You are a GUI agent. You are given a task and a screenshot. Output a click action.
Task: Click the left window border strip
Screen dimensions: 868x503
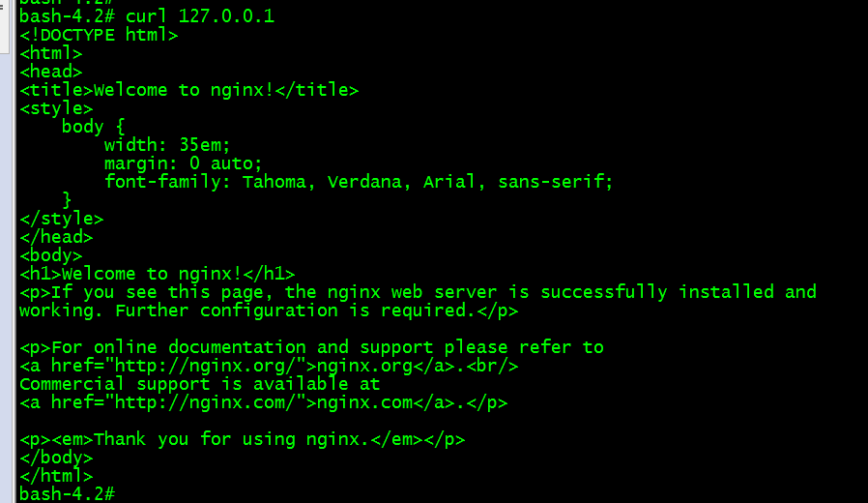coord(7,277)
